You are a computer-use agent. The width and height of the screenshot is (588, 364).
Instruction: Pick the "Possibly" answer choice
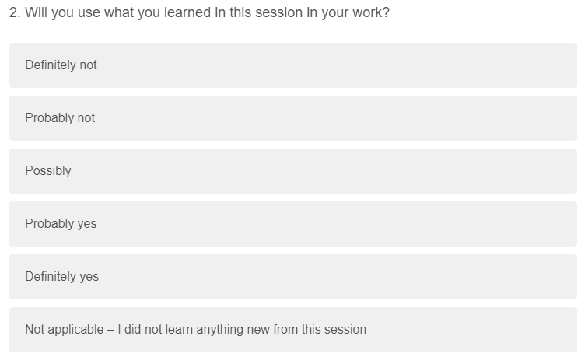pyautogui.click(x=293, y=171)
